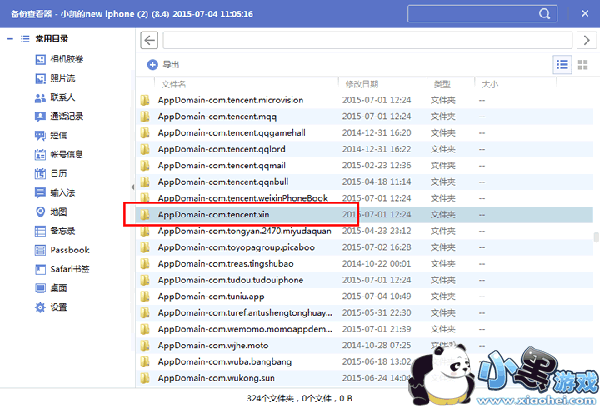Click folder icon of com.wjhe.moto row
The width and height of the screenshot is (600, 409).
(x=145, y=345)
